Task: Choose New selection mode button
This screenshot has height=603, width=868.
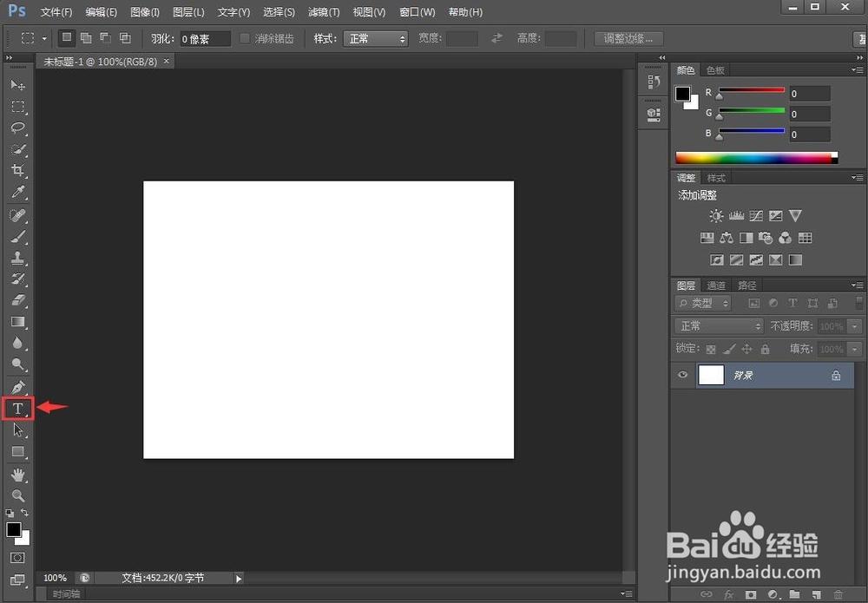Action: pyautogui.click(x=67, y=38)
